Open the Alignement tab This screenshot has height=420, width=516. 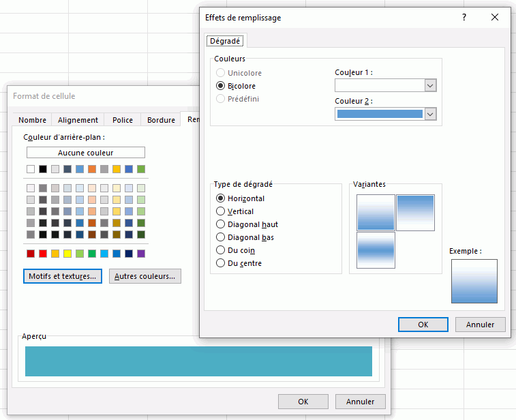point(78,120)
